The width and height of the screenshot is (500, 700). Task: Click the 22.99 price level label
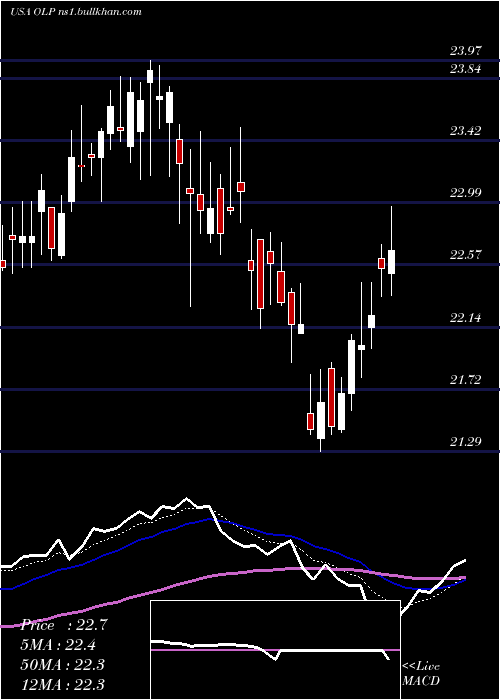click(x=465, y=192)
